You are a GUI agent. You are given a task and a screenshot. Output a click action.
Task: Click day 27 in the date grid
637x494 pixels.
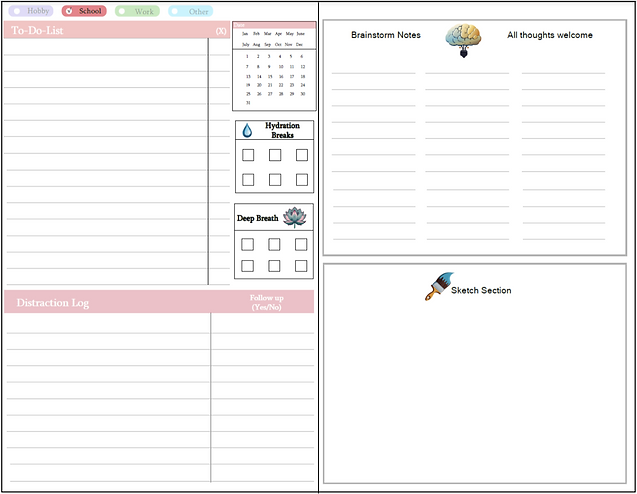[x=270, y=94]
